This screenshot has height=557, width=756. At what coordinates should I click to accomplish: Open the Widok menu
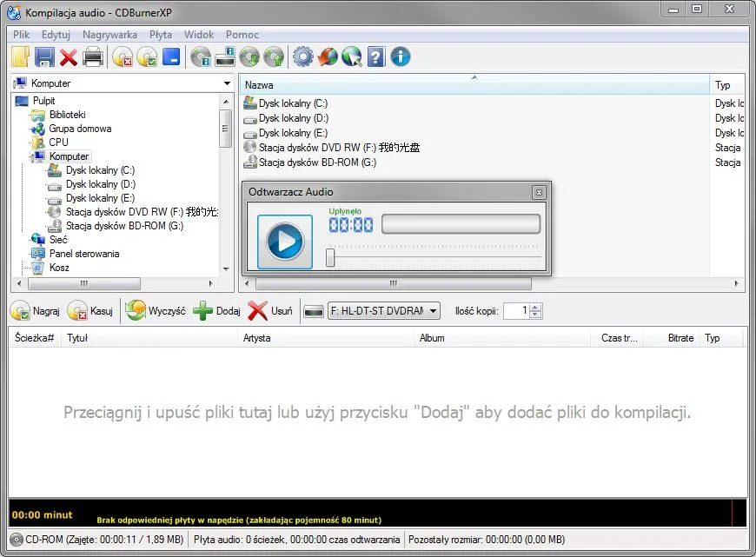(199, 35)
